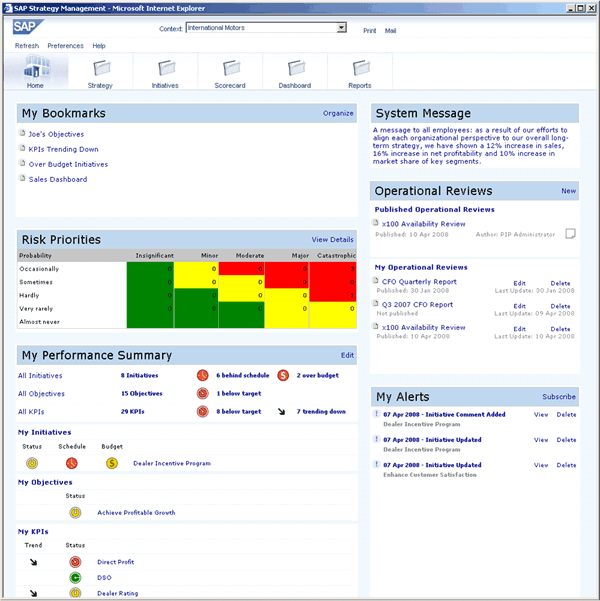
Task: Open the DSO KPI link
Action: [104, 578]
